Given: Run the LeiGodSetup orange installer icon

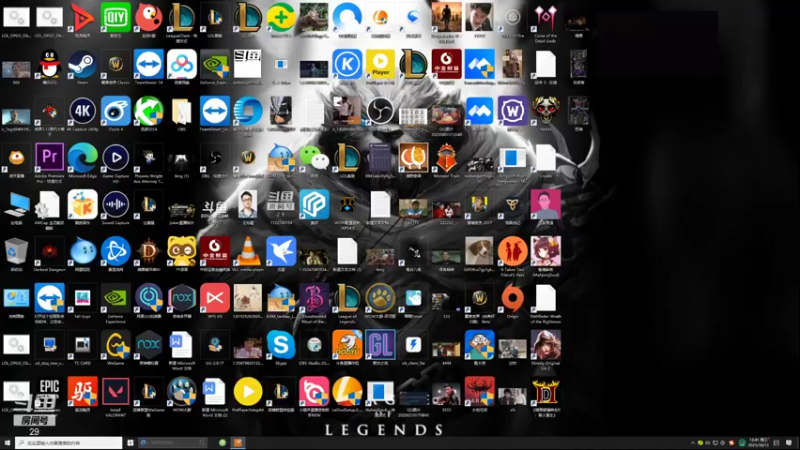Looking at the screenshot, I should click(x=347, y=391).
